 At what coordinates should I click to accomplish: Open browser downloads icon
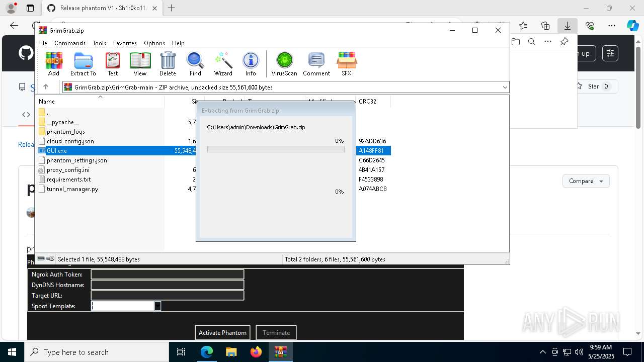pyautogui.click(x=568, y=26)
